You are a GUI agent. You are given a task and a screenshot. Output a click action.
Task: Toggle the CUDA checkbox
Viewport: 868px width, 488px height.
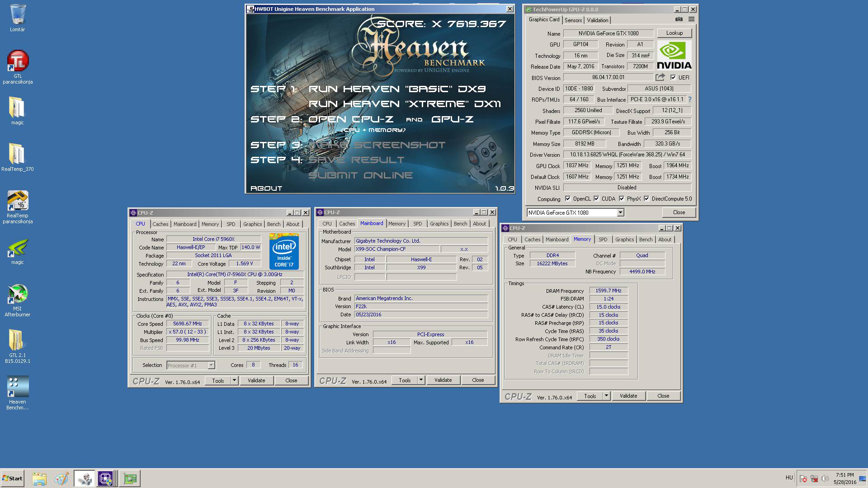click(x=596, y=199)
